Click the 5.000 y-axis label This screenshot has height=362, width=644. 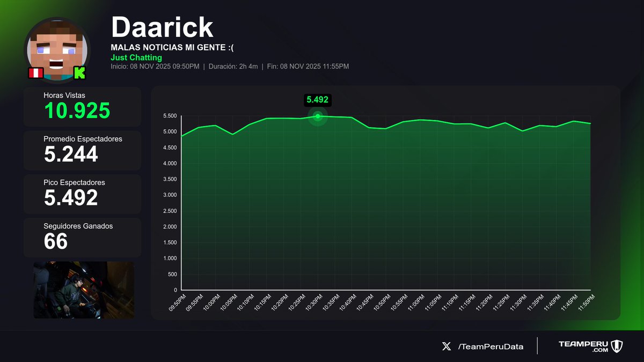coord(170,132)
